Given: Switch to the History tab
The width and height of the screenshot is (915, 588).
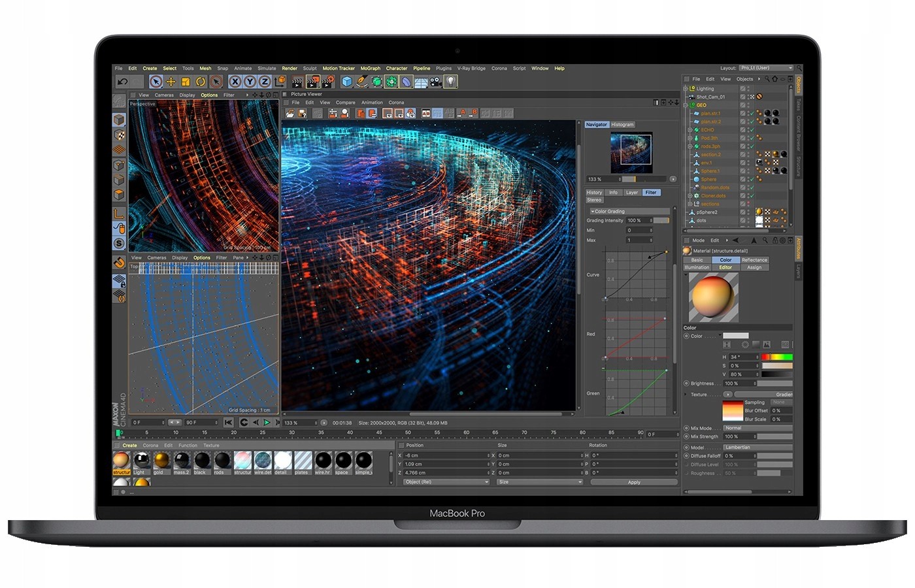Looking at the screenshot, I should click(594, 192).
